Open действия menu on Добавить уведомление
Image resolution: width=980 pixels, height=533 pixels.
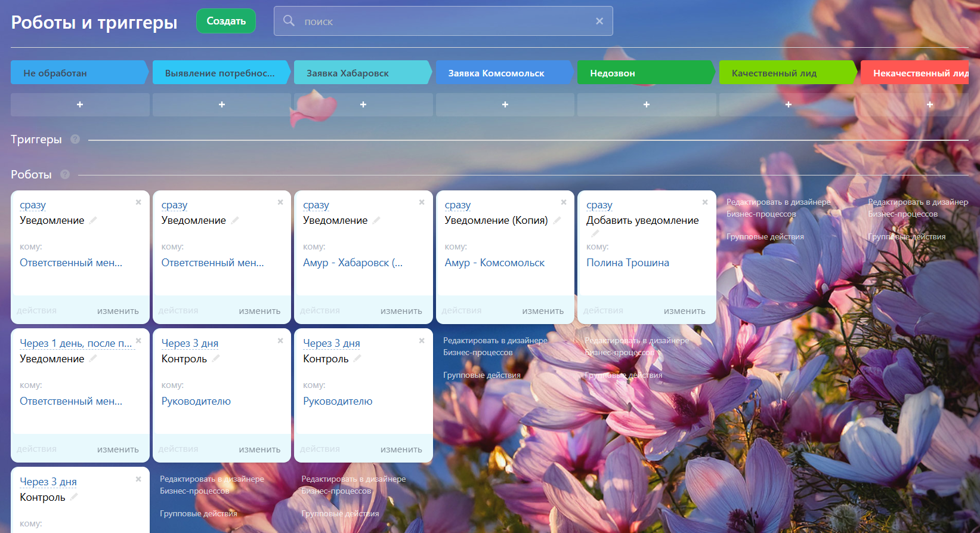tap(603, 310)
